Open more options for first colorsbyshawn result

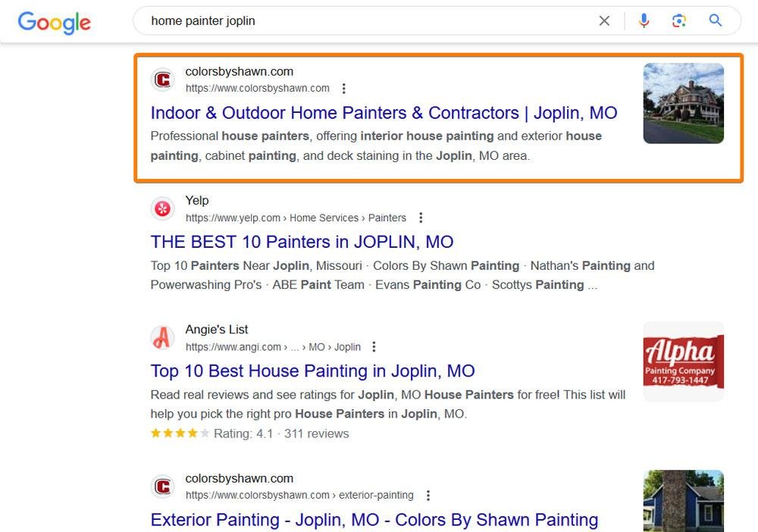point(343,89)
